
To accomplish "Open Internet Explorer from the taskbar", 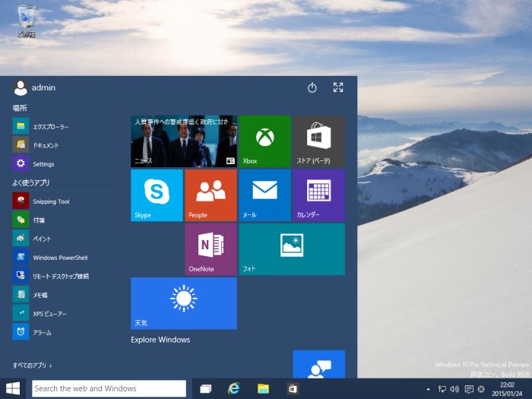I will (233, 389).
